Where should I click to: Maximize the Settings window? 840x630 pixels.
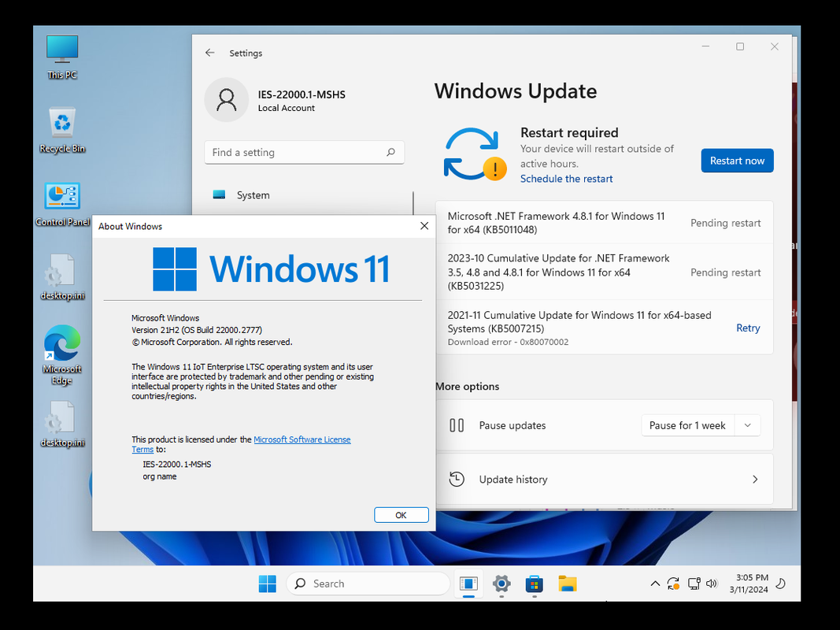pos(740,46)
